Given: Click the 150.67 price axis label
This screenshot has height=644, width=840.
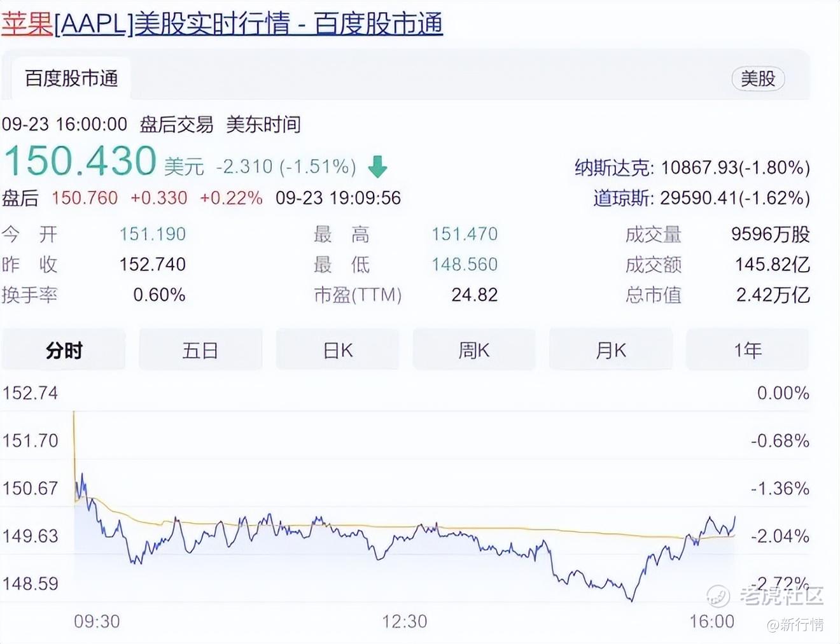Looking at the screenshot, I should point(30,488).
